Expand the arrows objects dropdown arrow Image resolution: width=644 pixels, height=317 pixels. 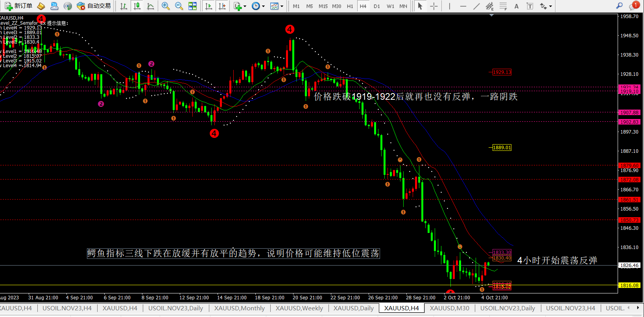(550, 6)
